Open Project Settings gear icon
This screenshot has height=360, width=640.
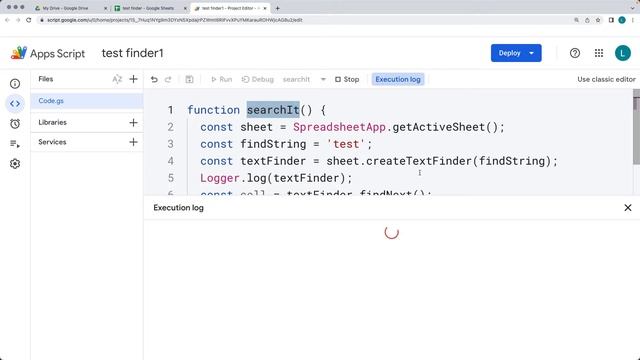tap(15, 164)
